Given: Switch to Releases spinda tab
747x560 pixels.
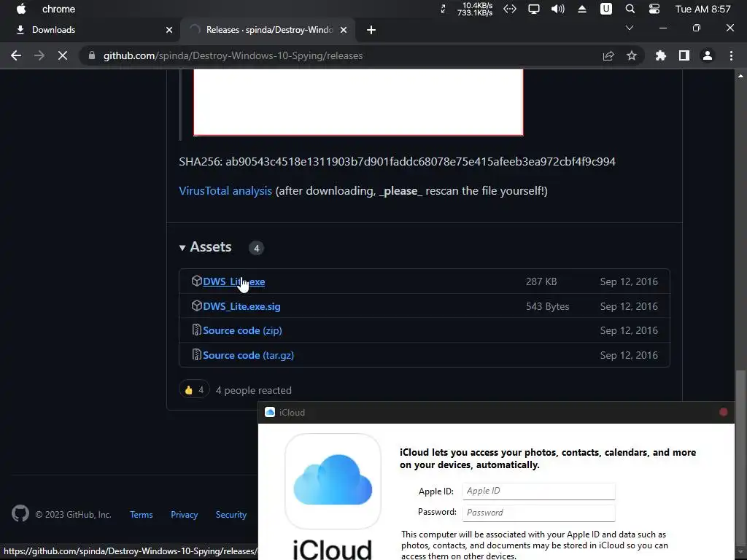Looking at the screenshot, I should tap(267, 30).
